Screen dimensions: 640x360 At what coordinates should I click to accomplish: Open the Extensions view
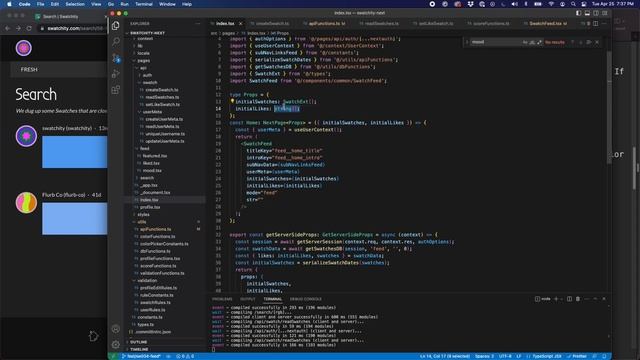pyautogui.click(x=116, y=90)
